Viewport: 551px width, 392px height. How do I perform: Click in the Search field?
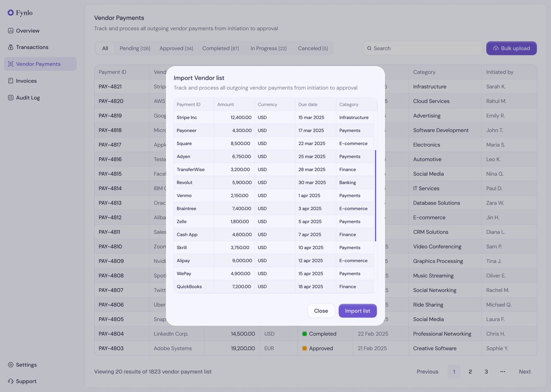click(423, 48)
